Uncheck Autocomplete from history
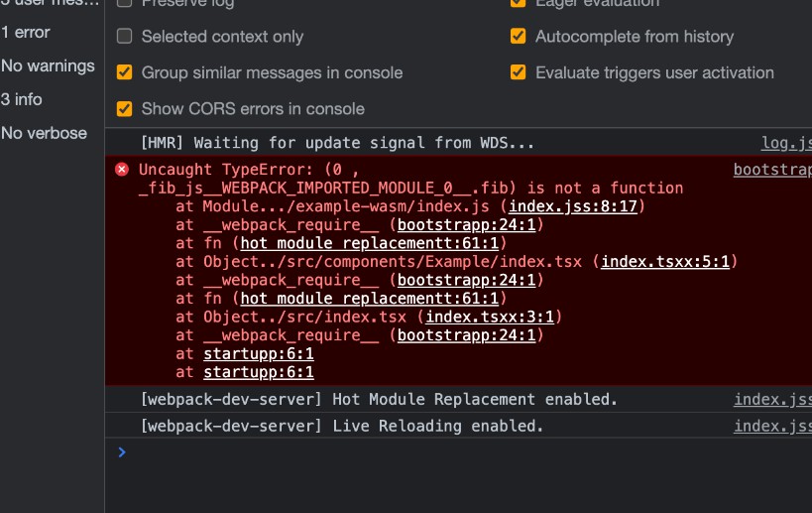The image size is (812, 513). click(518, 37)
